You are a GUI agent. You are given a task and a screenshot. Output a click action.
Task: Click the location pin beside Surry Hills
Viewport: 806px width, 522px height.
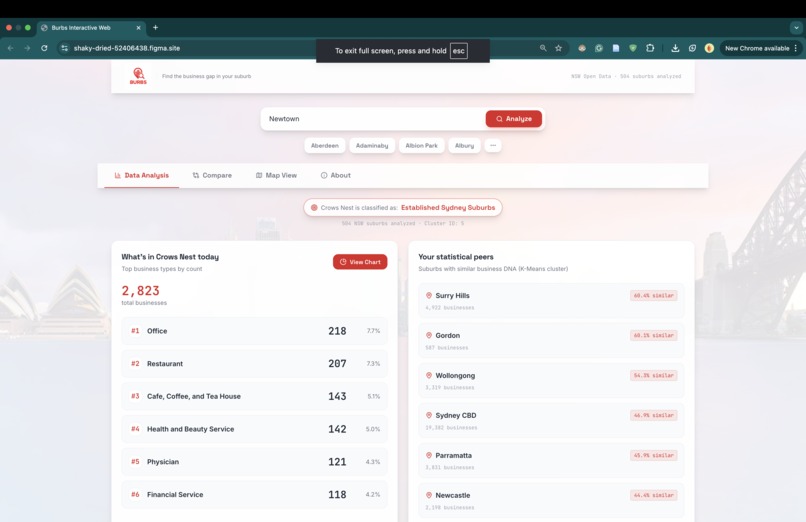[x=429, y=295]
